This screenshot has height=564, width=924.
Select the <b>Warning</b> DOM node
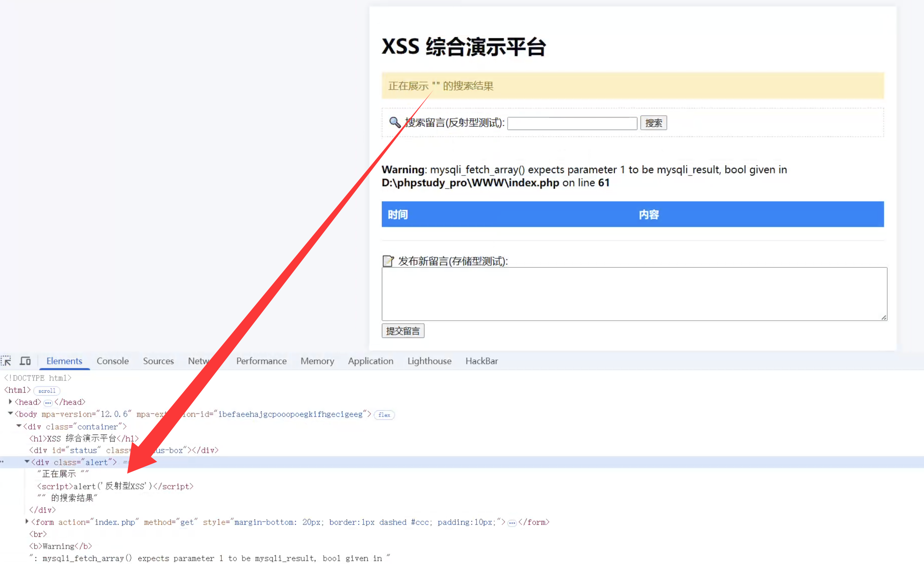[61, 546]
